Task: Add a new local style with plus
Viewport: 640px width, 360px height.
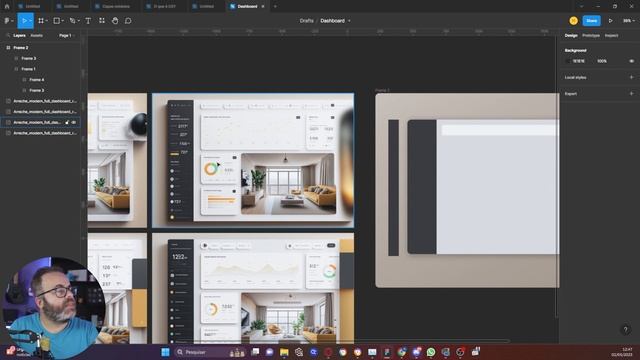Action: (x=631, y=77)
